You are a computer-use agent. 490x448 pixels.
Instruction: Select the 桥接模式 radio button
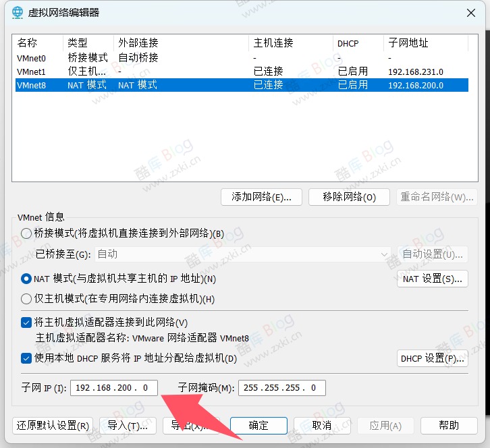click(26, 233)
